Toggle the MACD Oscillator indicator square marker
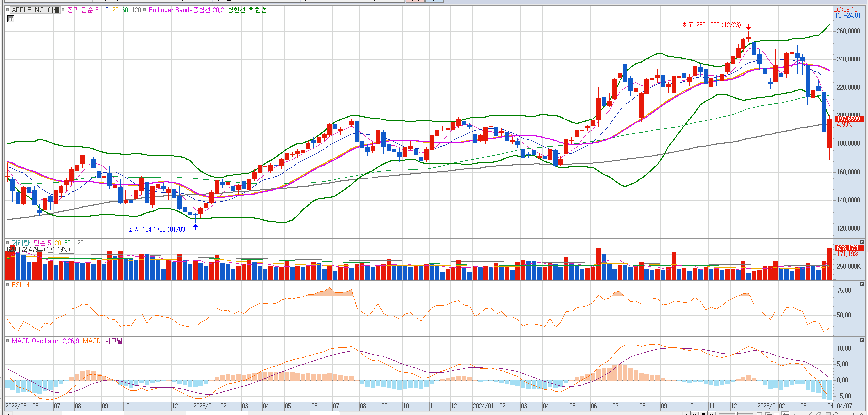868x415 pixels. 7,341
